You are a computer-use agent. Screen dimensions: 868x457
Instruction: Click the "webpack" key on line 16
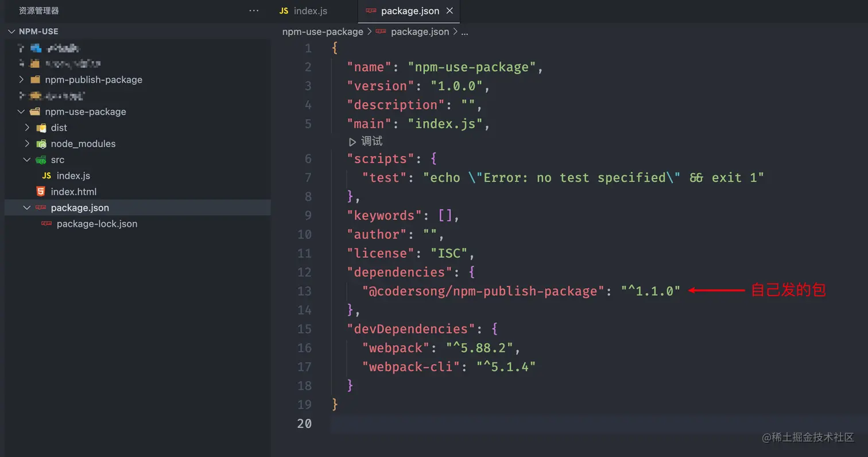coord(396,348)
